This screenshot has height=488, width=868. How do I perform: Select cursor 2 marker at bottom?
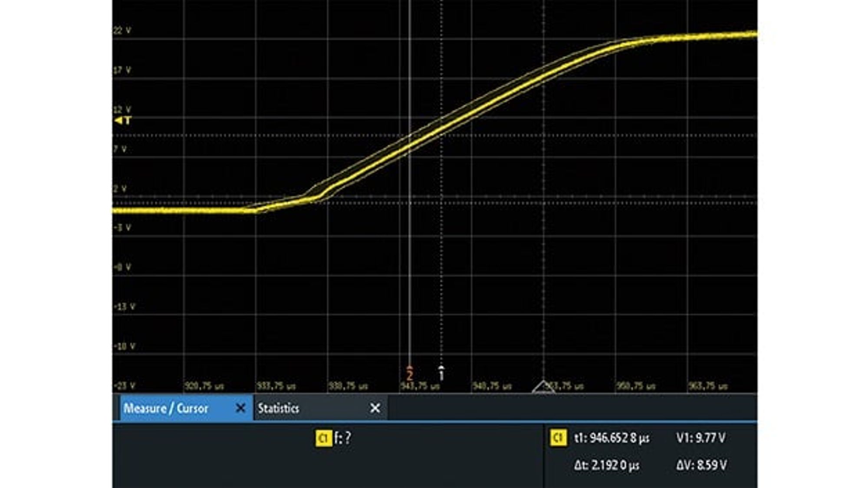click(410, 373)
